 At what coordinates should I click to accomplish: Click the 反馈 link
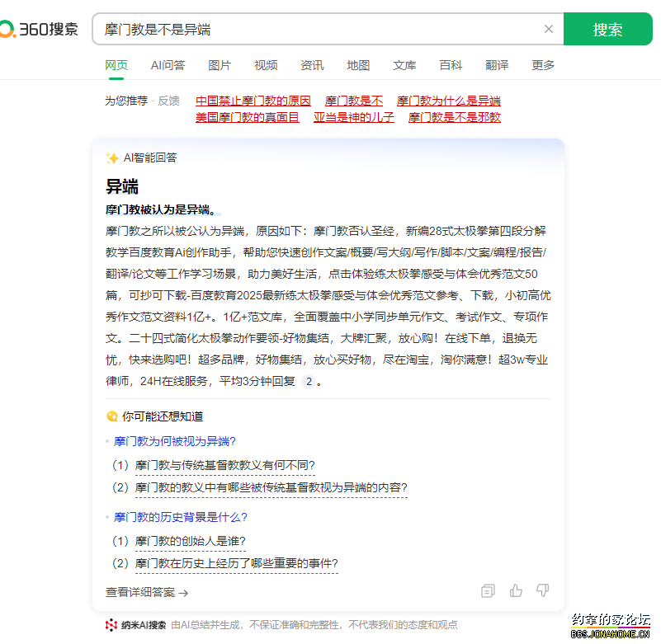(x=168, y=101)
